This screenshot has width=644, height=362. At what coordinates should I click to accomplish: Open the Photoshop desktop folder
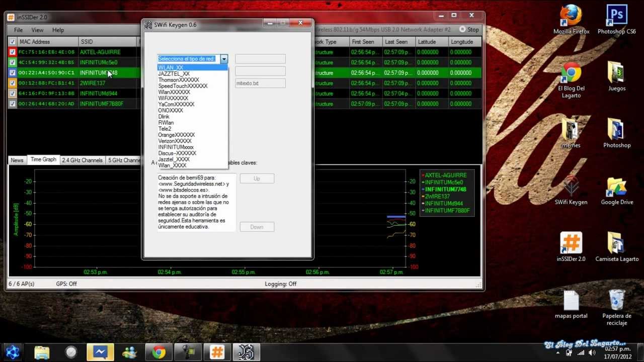616,133
